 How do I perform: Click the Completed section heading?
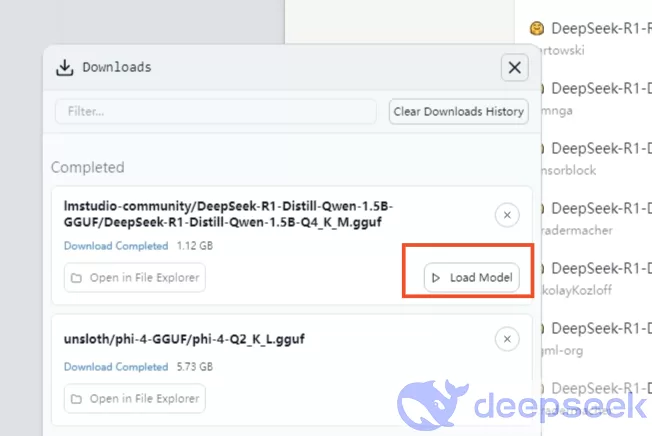88,167
